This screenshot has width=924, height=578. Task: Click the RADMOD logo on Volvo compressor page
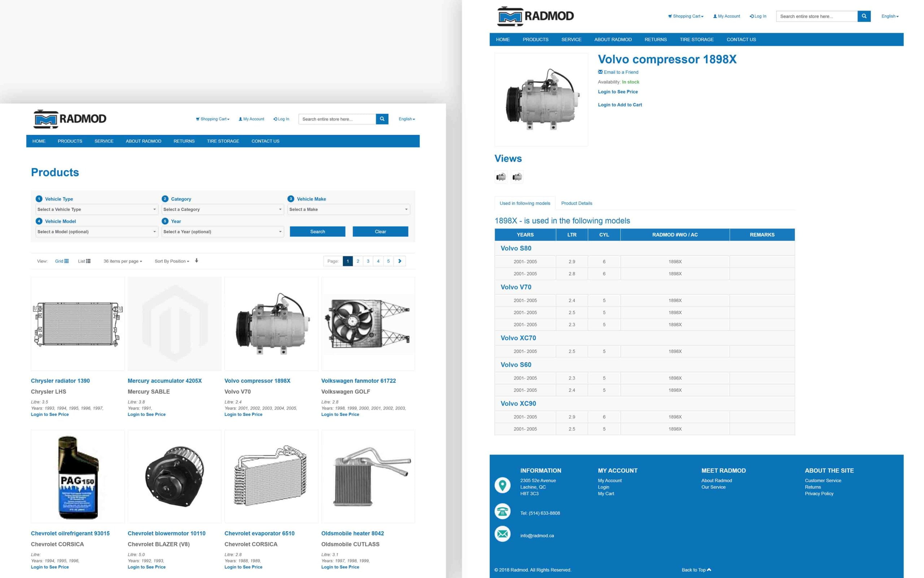click(x=535, y=16)
